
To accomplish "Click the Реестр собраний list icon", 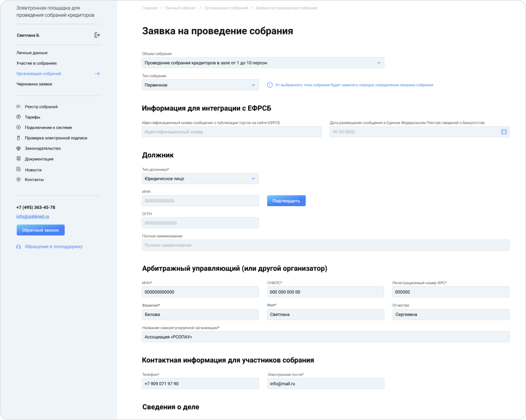I will click(18, 107).
